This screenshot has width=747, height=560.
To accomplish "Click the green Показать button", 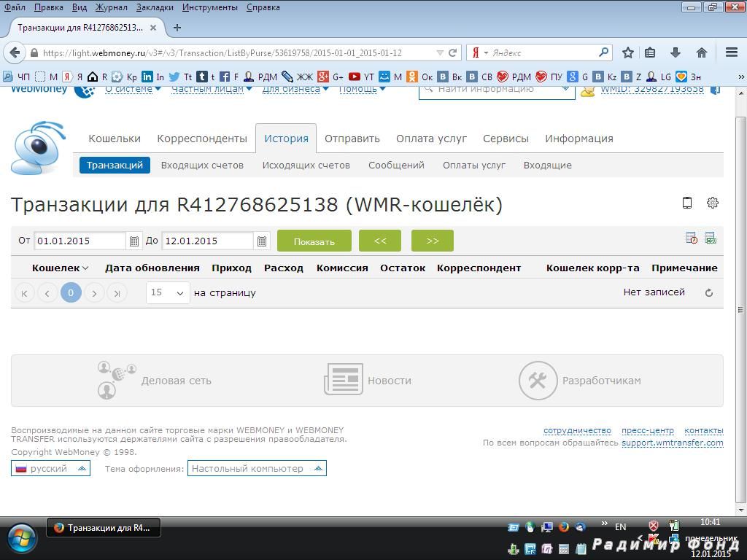I will [x=314, y=241].
